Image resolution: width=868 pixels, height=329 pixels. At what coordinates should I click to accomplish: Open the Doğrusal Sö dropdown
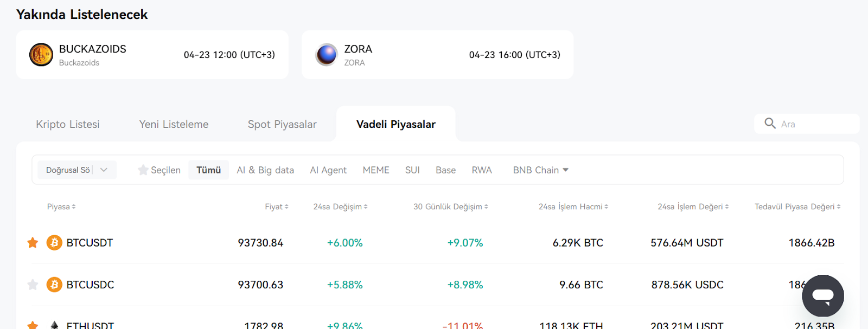[x=77, y=170]
